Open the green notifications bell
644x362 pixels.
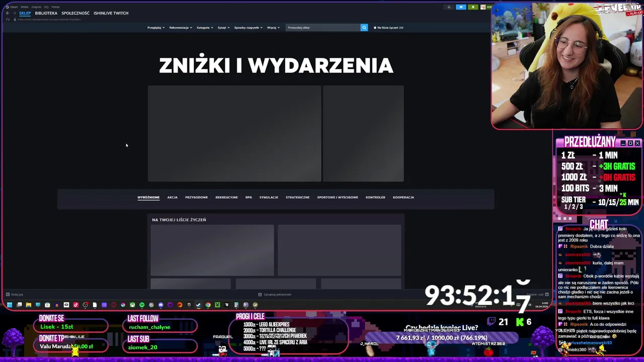click(473, 7)
